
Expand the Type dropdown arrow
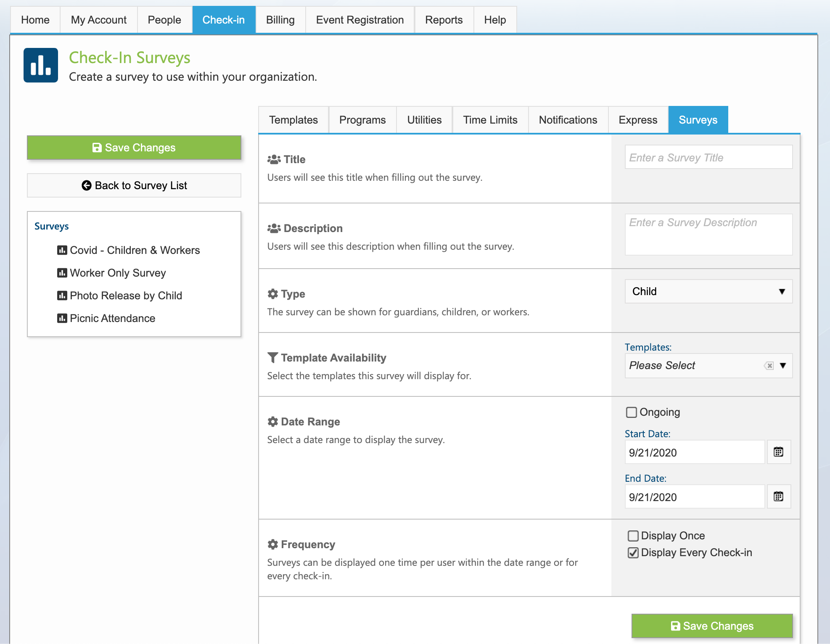782,291
